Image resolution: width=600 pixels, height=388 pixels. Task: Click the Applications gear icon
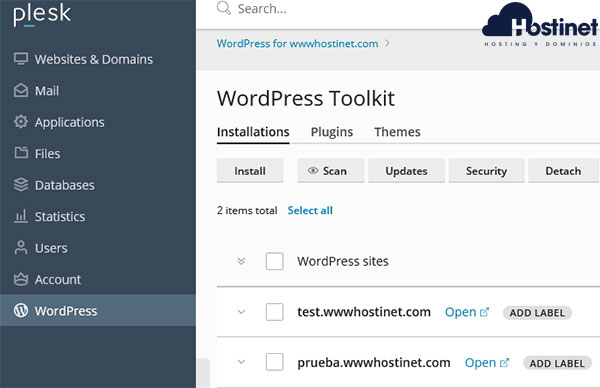click(x=21, y=122)
